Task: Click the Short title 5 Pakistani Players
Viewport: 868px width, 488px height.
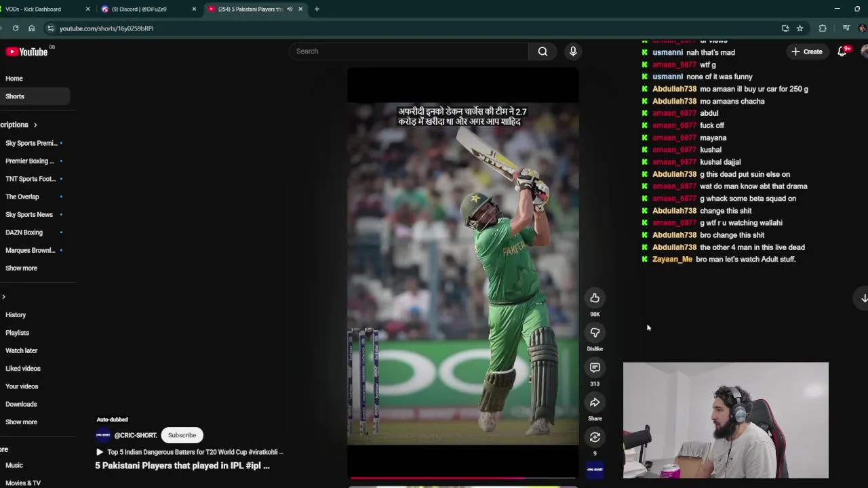Action: (182, 466)
